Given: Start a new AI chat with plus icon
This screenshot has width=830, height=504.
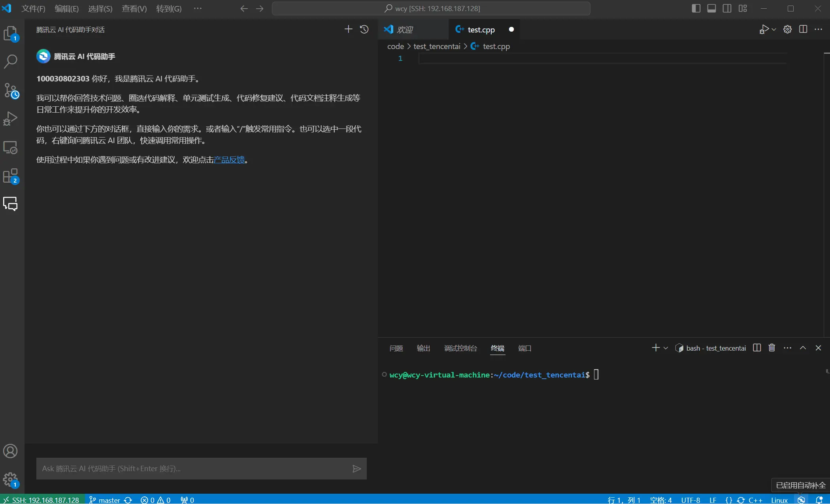Looking at the screenshot, I should coord(348,29).
